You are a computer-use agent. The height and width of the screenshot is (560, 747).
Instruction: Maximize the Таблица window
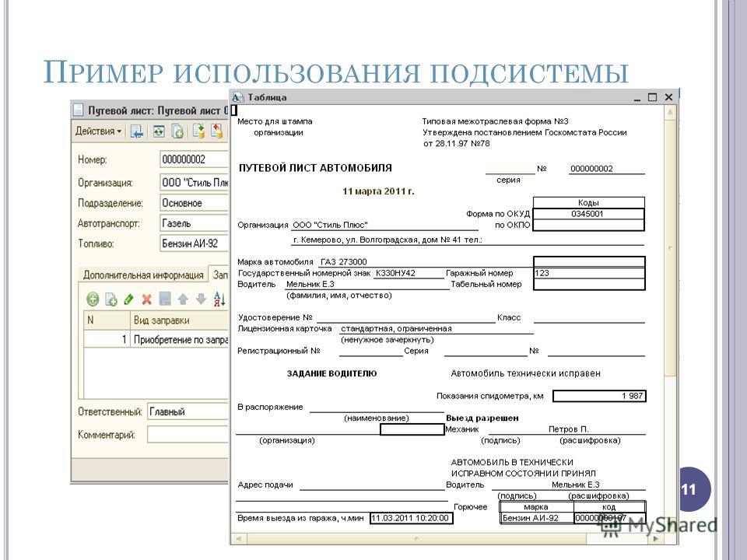click(653, 97)
